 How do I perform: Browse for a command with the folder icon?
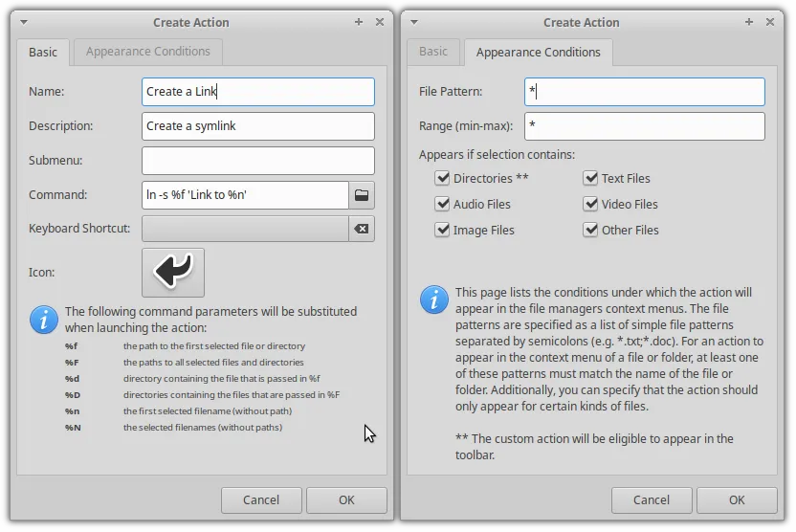(x=361, y=195)
